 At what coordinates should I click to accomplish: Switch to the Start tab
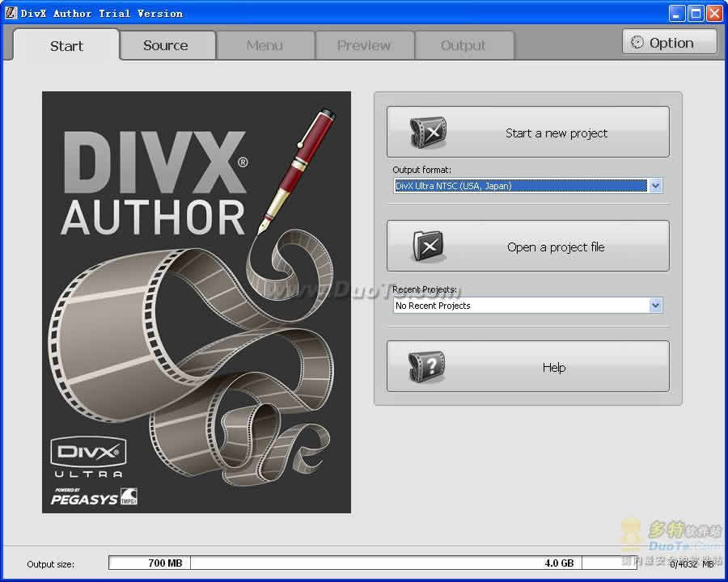tap(66, 45)
